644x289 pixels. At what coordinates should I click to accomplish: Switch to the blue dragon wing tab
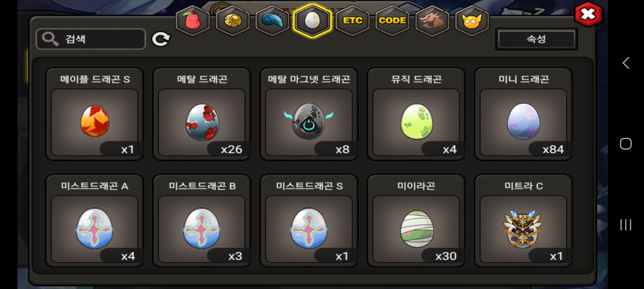272,20
